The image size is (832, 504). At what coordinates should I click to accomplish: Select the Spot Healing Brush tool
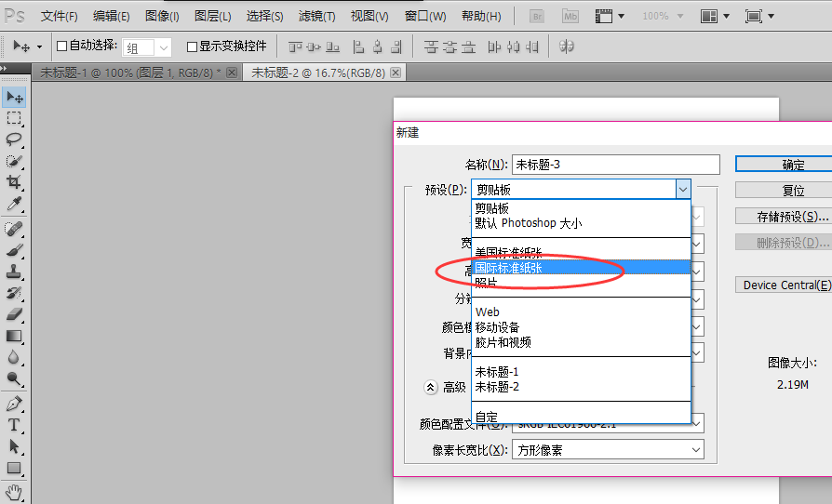point(14,229)
